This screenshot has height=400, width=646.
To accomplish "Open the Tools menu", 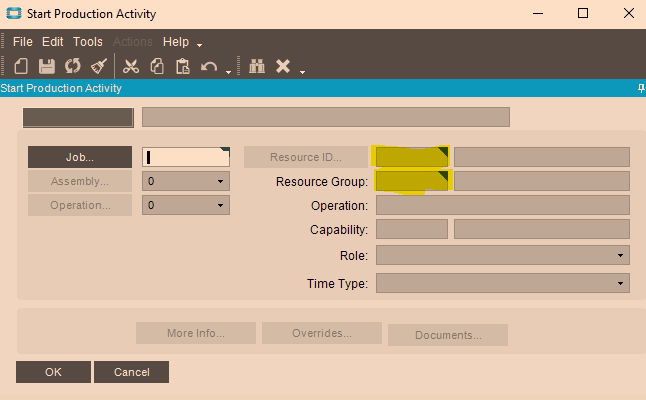I will 88,42.
